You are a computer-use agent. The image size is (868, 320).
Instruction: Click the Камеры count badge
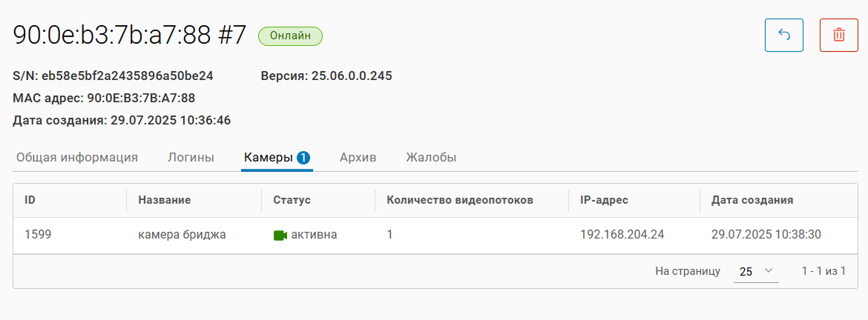(303, 158)
